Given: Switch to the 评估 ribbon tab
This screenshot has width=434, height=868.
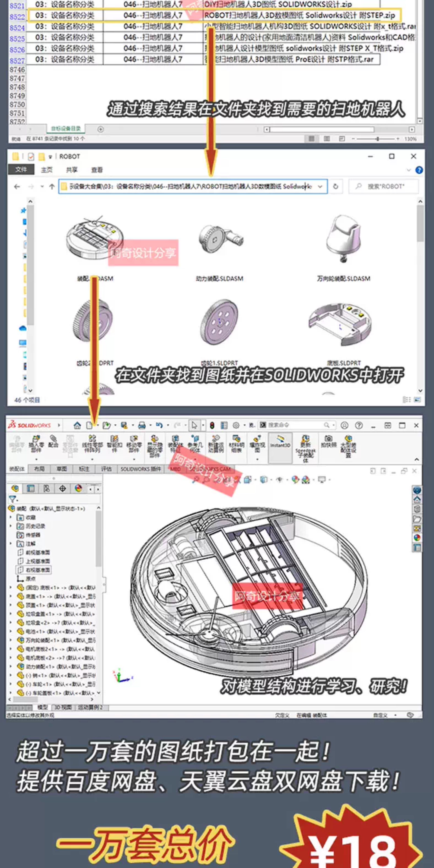Looking at the screenshot, I should pyautogui.click(x=106, y=469).
